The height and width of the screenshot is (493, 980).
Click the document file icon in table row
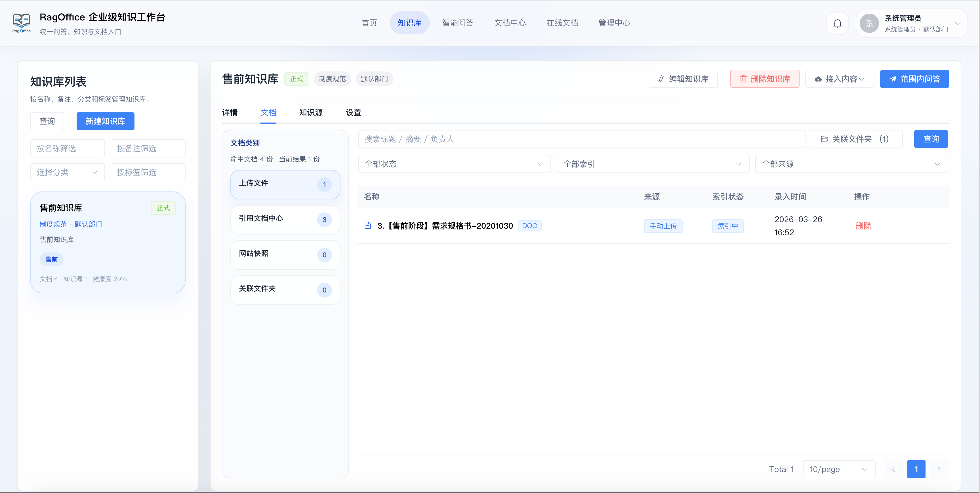coord(367,226)
